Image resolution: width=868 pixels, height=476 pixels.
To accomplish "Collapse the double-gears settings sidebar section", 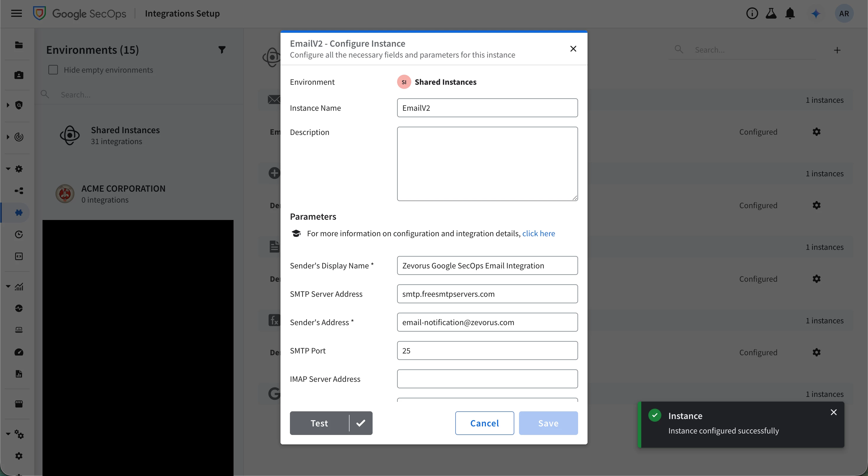I will pos(8,434).
